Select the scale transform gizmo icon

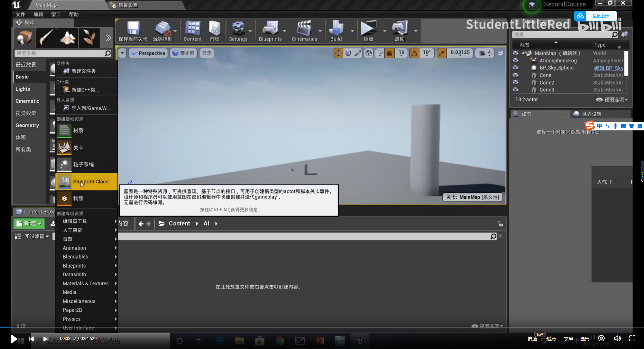click(358, 53)
